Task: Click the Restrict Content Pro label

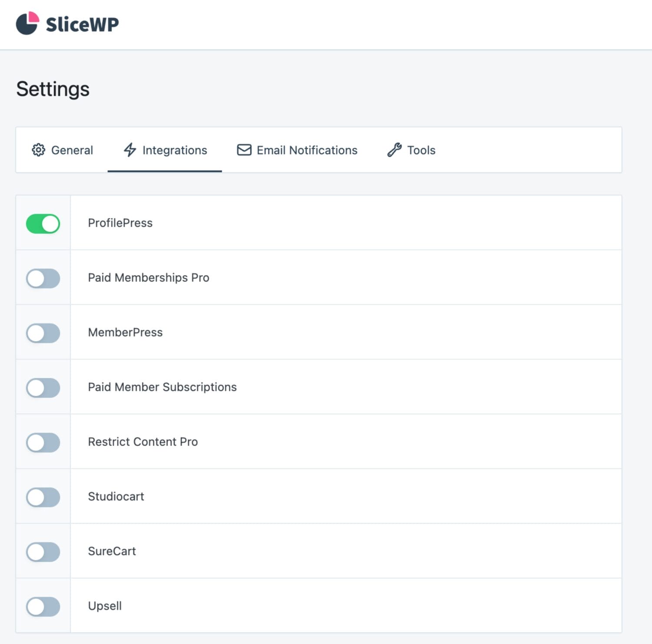Action: pyautogui.click(x=143, y=442)
